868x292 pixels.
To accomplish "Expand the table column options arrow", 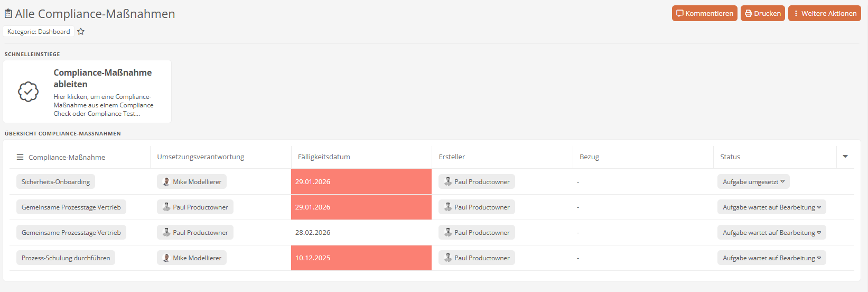I will pos(845,157).
